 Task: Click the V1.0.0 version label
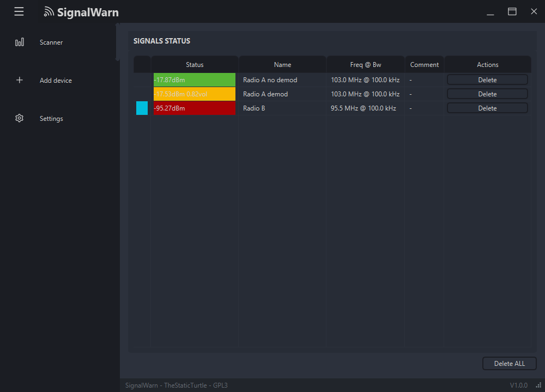(x=519, y=385)
